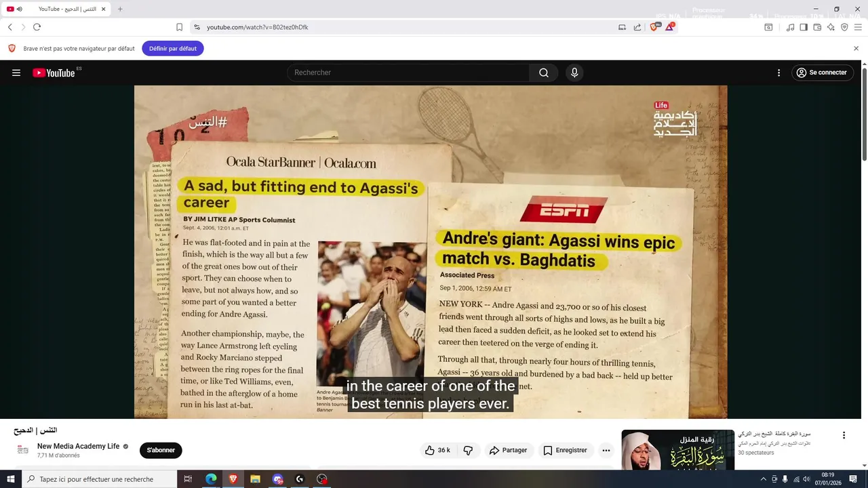This screenshot has height=488, width=868.
Task: Go forward in browser history
Action: pyautogui.click(x=23, y=27)
